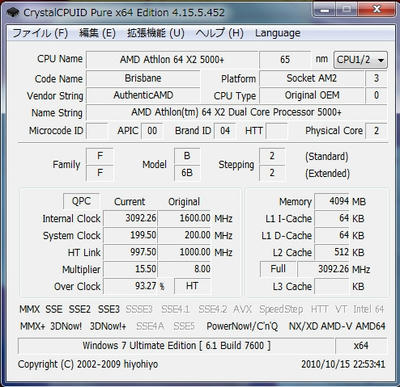Viewport: 400px width, 387px height.
Task: Click the AMD-V feature label
Action: tap(336, 326)
